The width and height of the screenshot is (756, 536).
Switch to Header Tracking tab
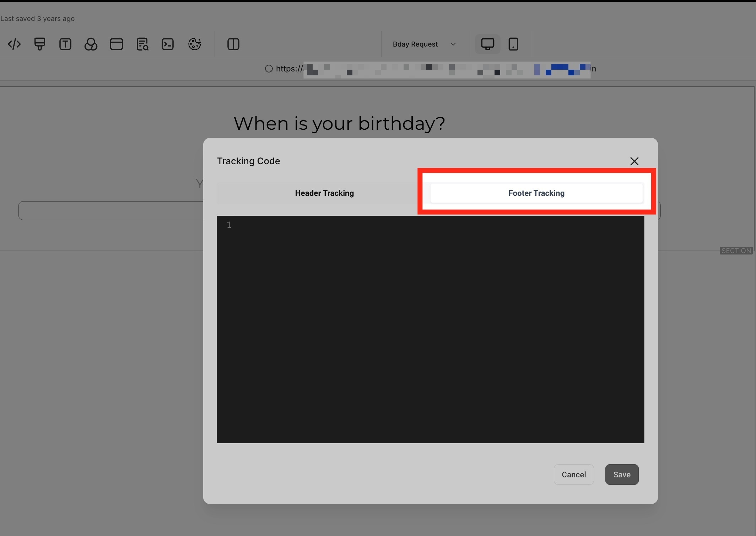point(324,193)
